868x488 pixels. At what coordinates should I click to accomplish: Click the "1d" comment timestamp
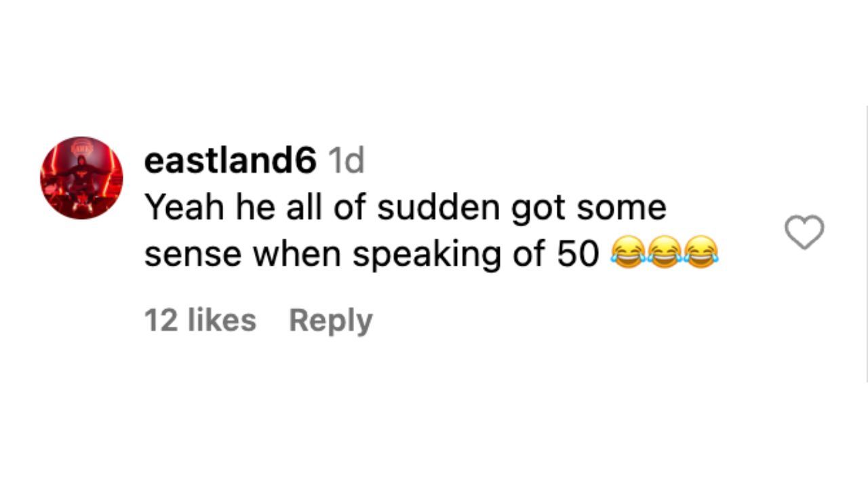coord(346,161)
